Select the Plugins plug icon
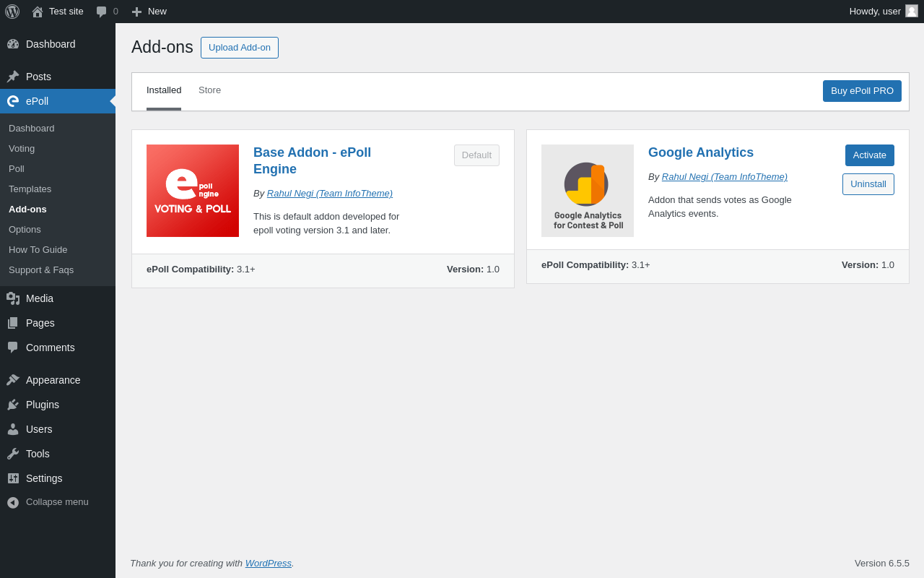Image resolution: width=924 pixels, height=578 pixels. [13, 405]
